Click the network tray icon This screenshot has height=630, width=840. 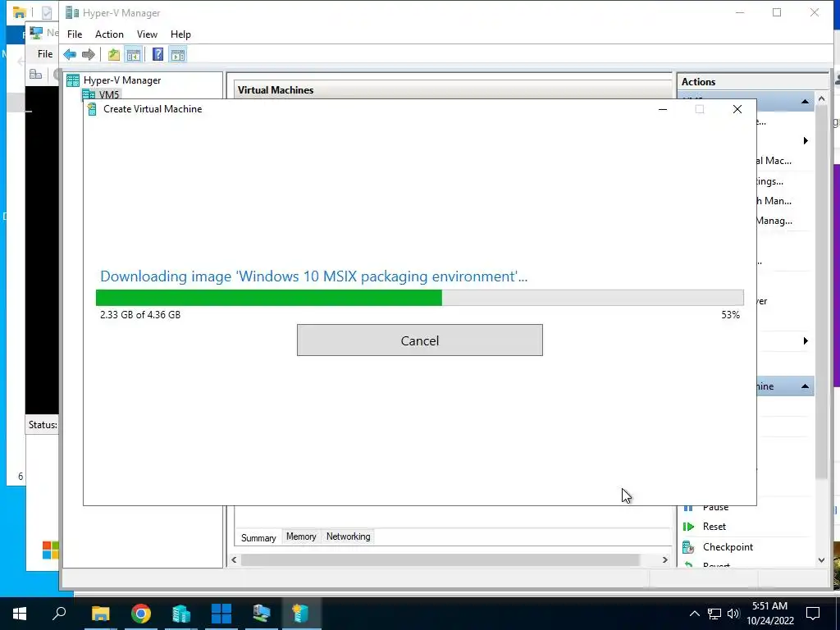click(714, 614)
